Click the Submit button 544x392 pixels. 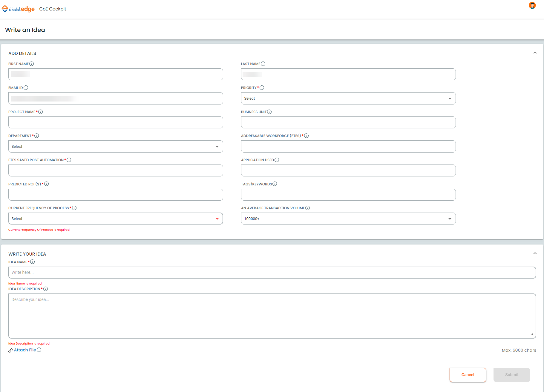pyautogui.click(x=512, y=375)
